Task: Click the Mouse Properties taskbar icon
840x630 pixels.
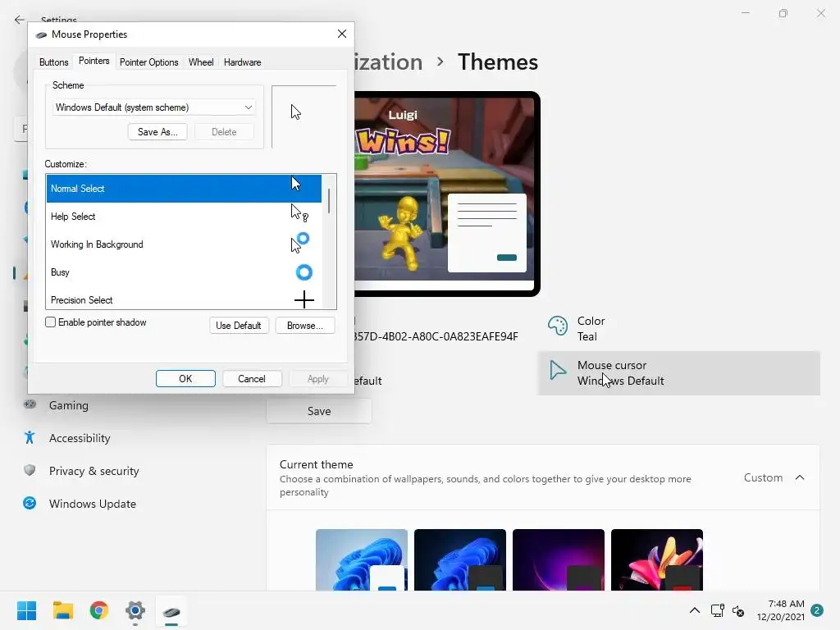Action: (171, 611)
